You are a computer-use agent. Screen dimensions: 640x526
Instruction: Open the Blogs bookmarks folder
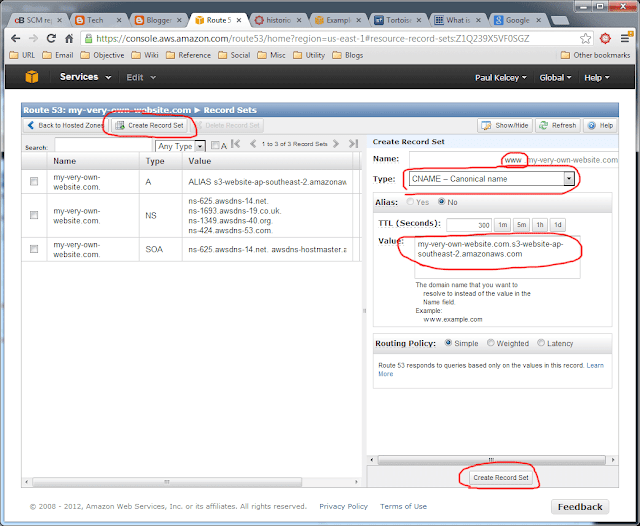pos(347,55)
